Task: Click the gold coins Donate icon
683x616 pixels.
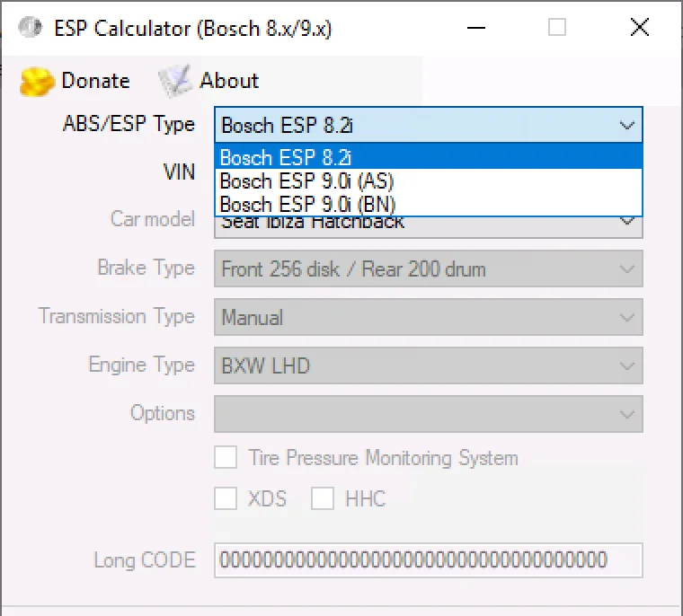Action: [38, 82]
